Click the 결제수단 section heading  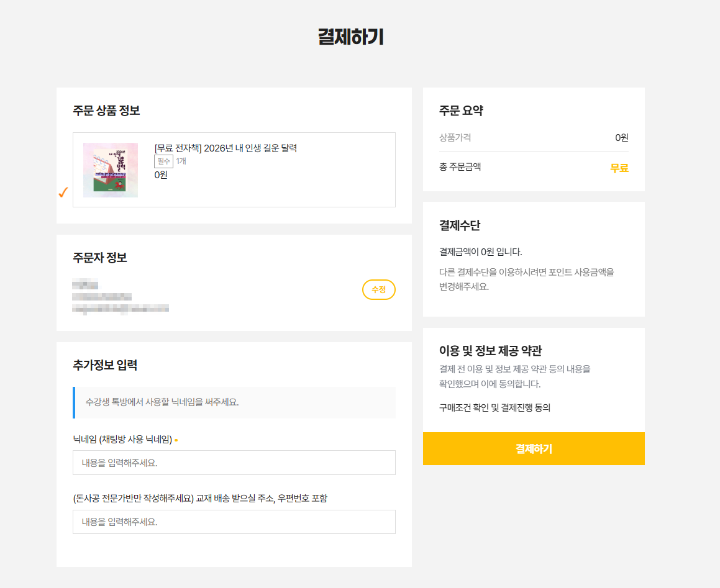[459, 225]
